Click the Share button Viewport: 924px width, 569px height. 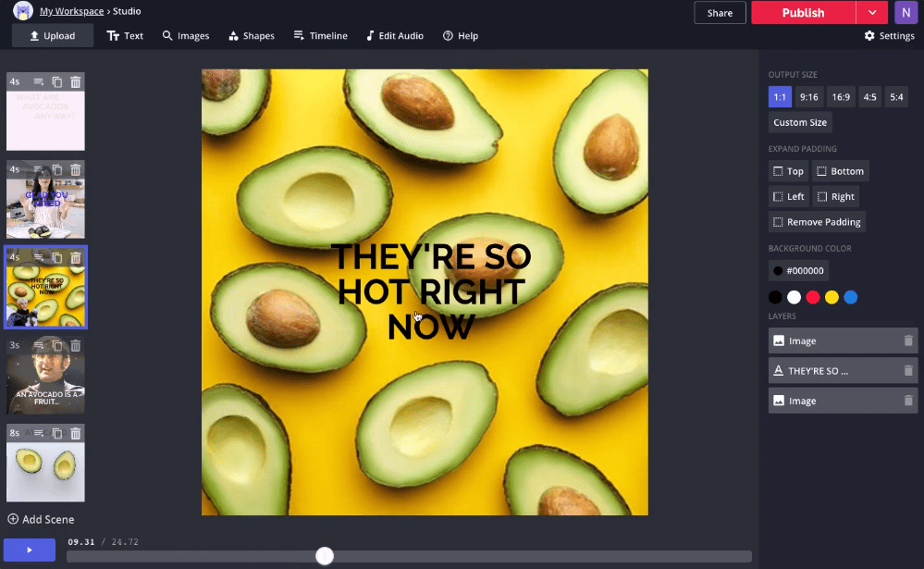coord(720,13)
